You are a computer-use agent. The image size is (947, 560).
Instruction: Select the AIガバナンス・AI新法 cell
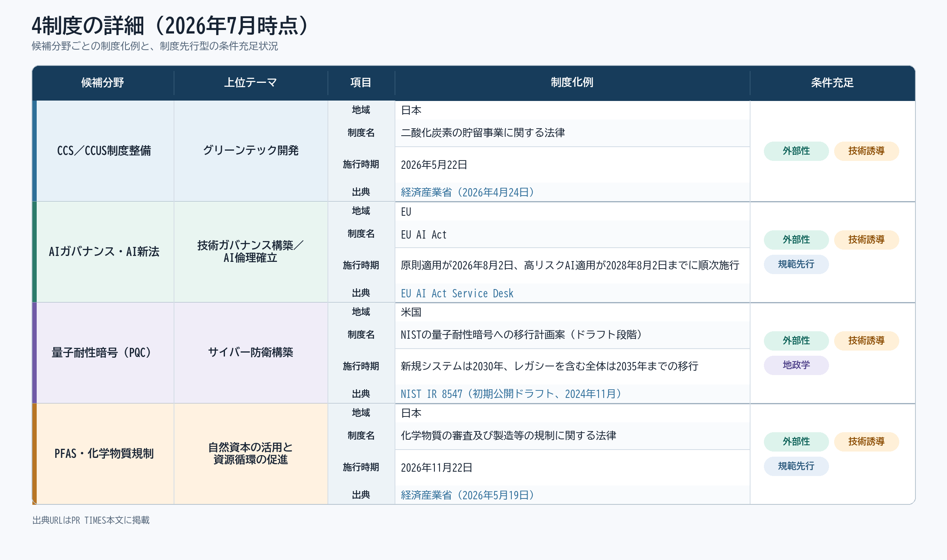[104, 252]
